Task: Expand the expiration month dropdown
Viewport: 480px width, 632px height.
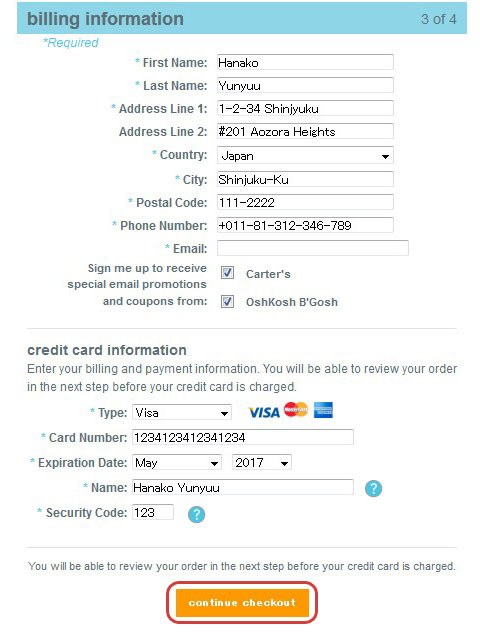Action: point(177,463)
